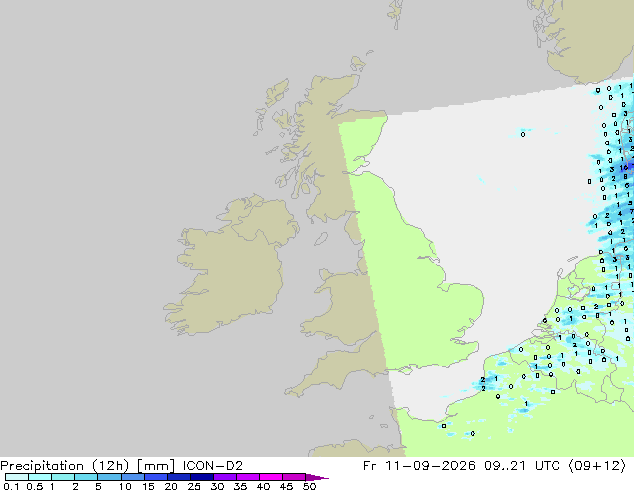The width and height of the screenshot is (634, 490).
Task: Click the Precipitation (12h) title text
Action: (65, 466)
